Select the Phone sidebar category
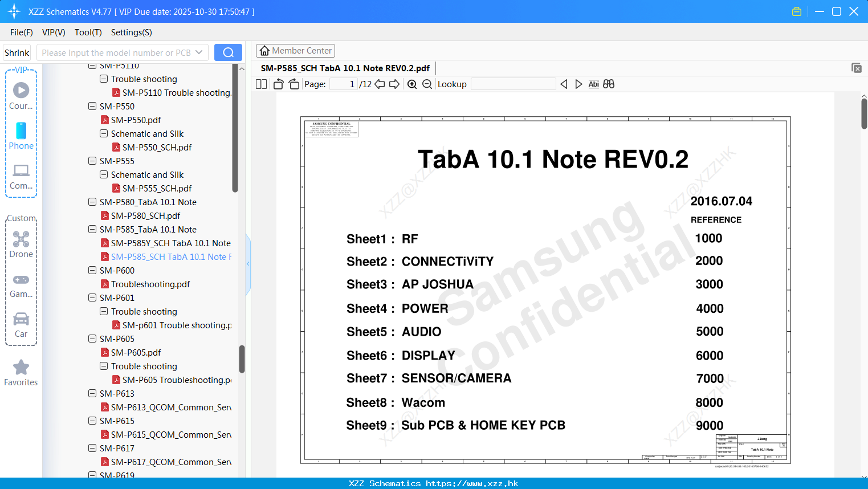868x489 pixels. click(21, 136)
